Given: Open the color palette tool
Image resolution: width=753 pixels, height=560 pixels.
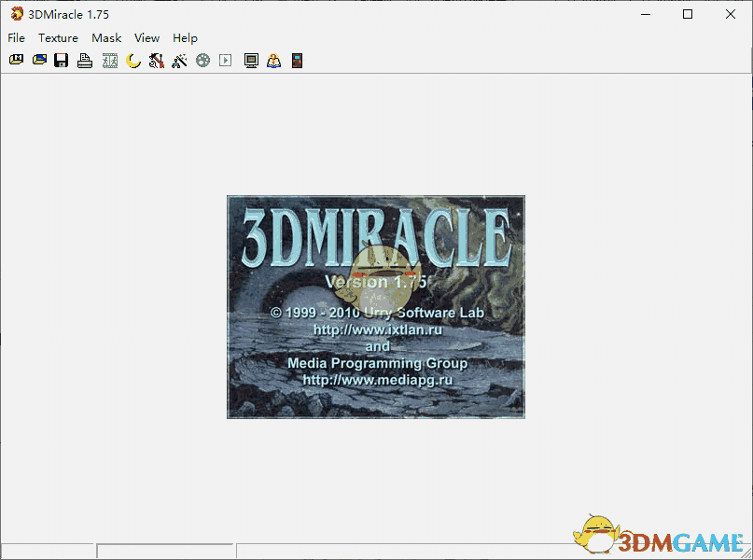Looking at the screenshot, I should tap(202, 60).
